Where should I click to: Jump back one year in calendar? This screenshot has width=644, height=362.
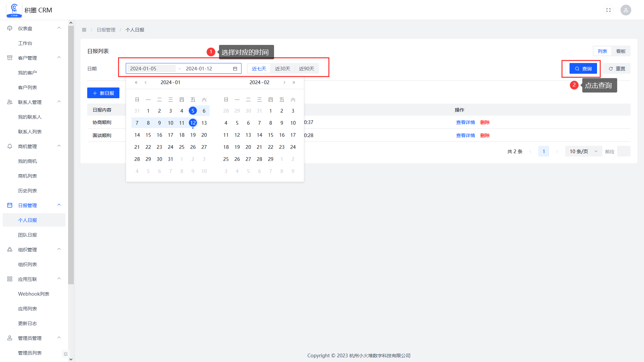pos(136,82)
